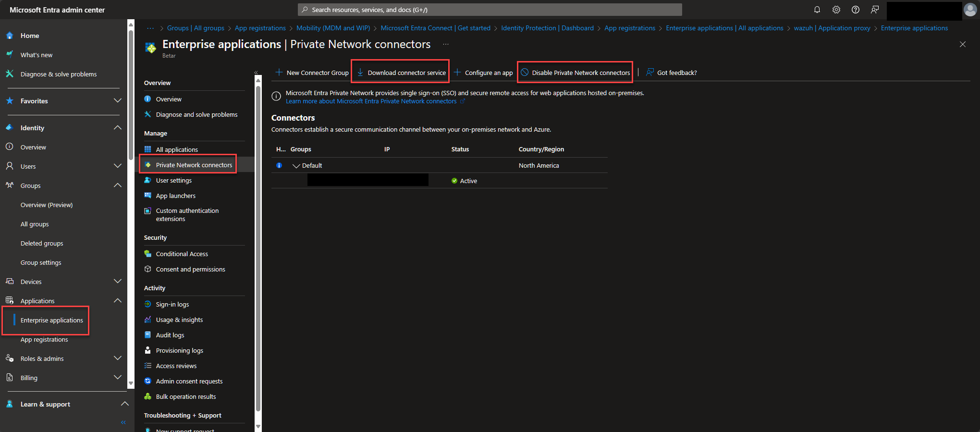Select Private Network connectors menu item
Screen dimensions: 980x432
click(x=194, y=165)
